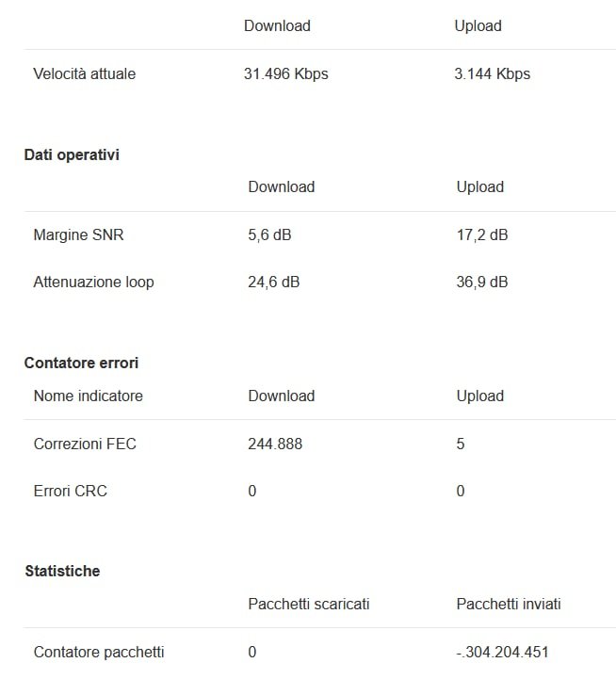Click the Statistiche section heading
The height and width of the screenshot is (679, 616).
coord(62,571)
